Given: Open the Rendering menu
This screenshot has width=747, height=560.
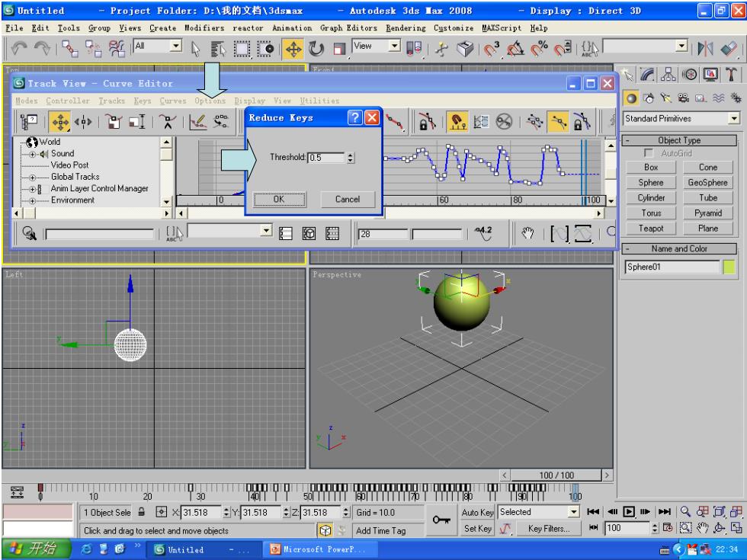Looking at the screenshot, I should click(x=406, y=28).
